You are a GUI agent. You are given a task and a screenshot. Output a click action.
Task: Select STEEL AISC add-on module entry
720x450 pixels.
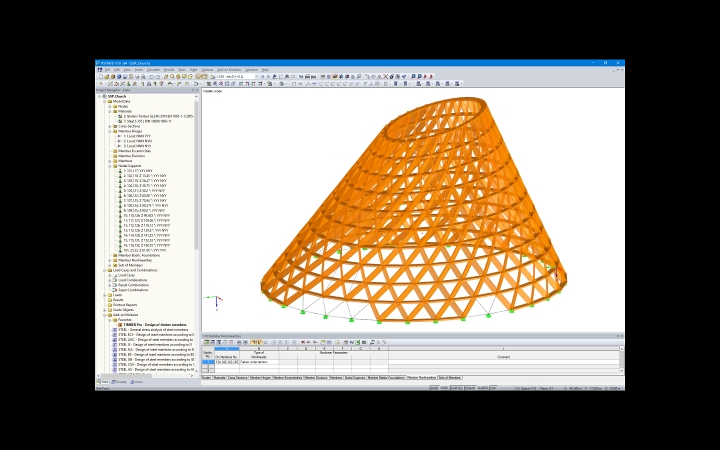155,340
